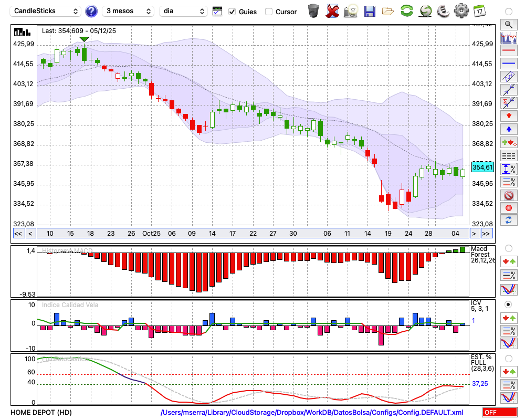Open the 3 mesos period dropdown
This screenshot has height=420, width=525.
pos(128,11)
